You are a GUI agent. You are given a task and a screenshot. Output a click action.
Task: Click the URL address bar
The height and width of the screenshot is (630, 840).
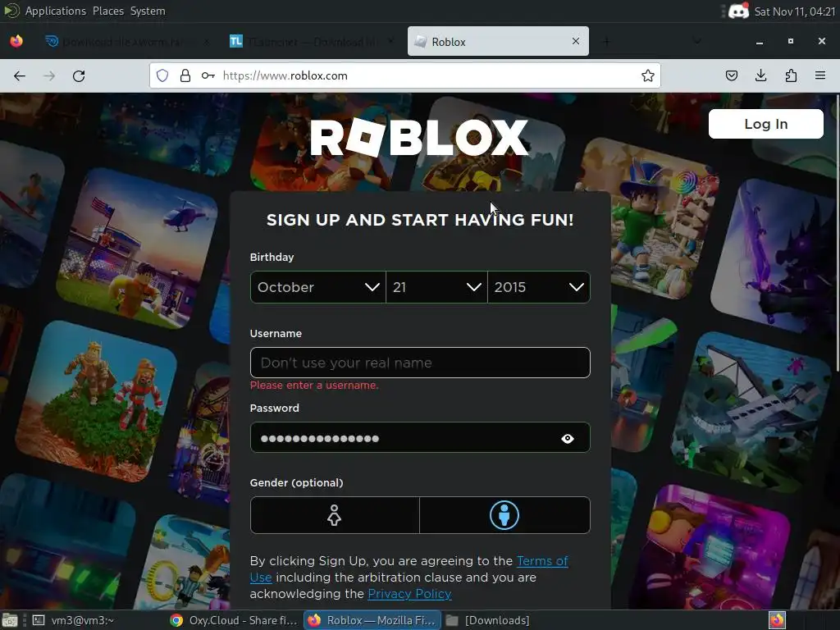click(404, 75)
